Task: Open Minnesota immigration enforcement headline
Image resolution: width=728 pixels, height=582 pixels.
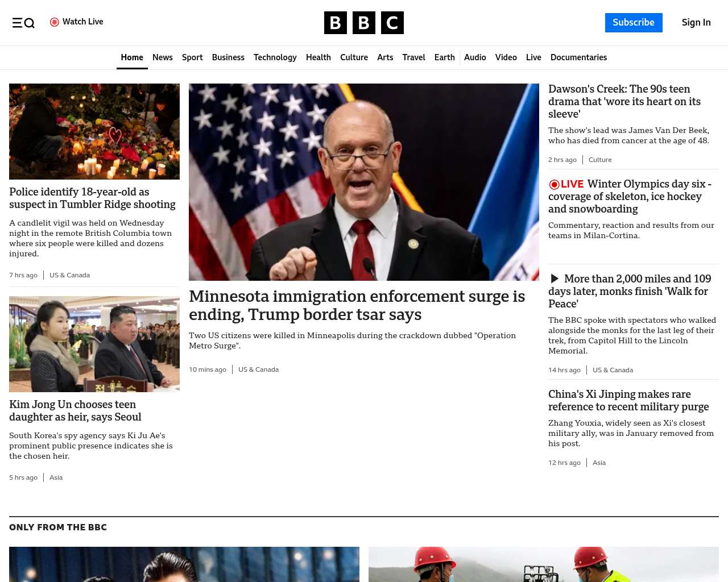Action: [357, 305]
